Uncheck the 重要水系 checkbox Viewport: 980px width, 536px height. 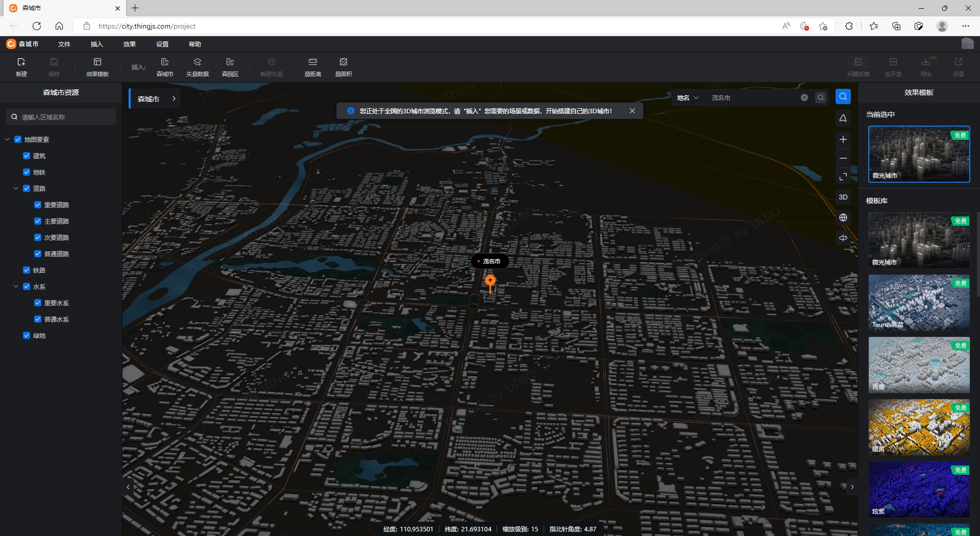click(x=38, y=303)
